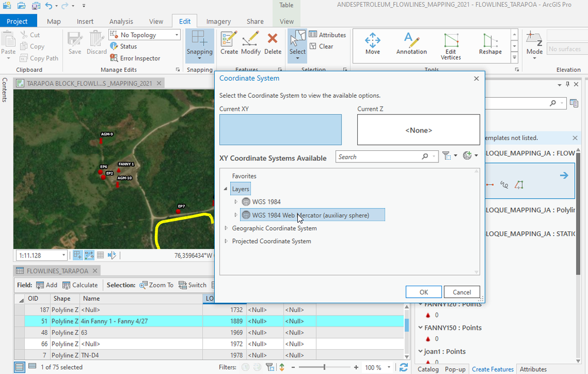The image size is (588, 374).
Task: Expand the Projected Coordinate System node
Action: pos(225,241)
